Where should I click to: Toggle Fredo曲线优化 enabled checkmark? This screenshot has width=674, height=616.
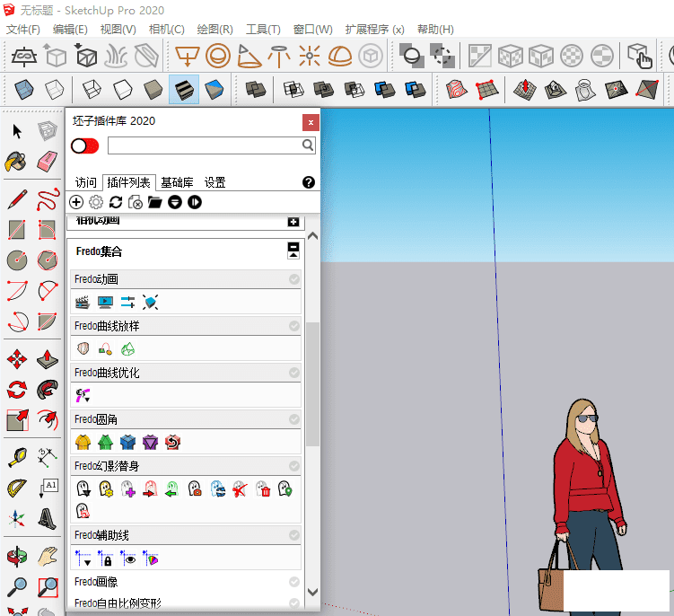(294, 372)
